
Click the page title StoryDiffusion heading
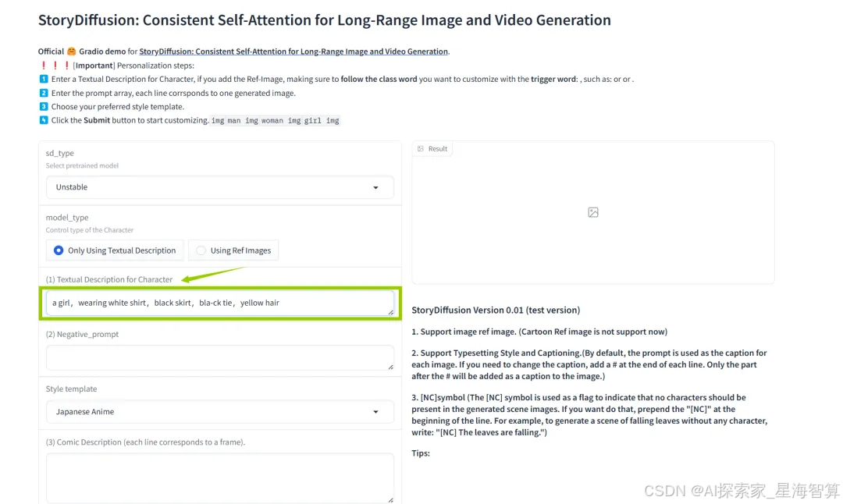click(x=324, y=20)
